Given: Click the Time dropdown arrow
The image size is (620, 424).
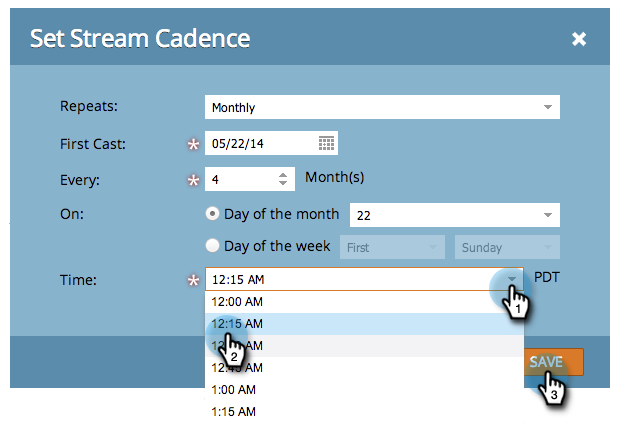Looking at the screenshot, I should pos(511,280).
